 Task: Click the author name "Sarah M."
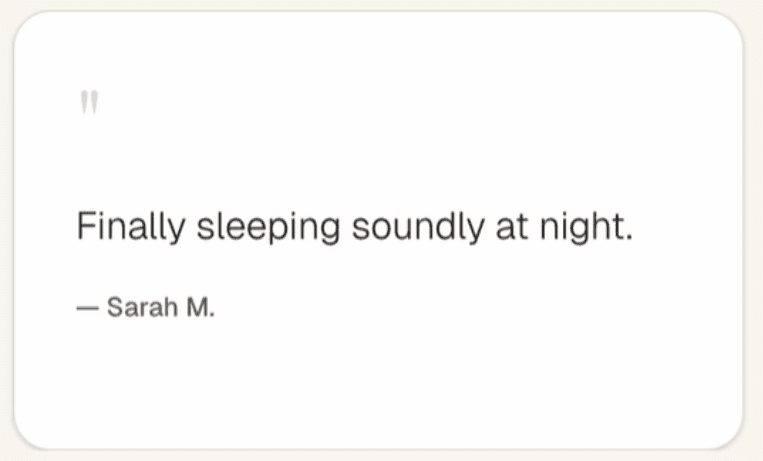tap(160, 308)
